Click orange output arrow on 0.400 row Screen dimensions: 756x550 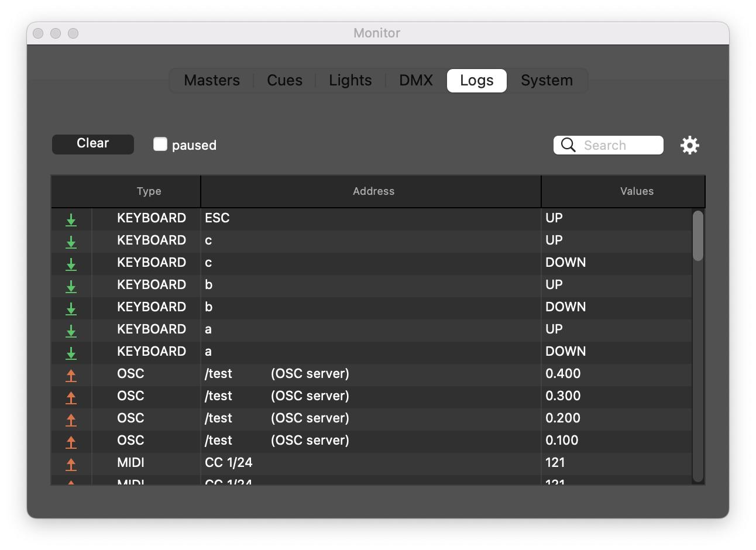coord(71,375)
